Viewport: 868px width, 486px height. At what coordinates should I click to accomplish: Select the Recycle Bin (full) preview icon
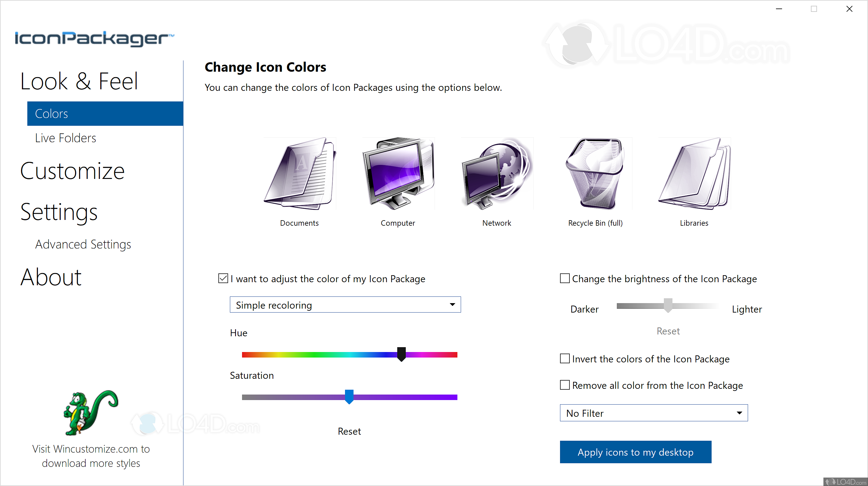595,173
